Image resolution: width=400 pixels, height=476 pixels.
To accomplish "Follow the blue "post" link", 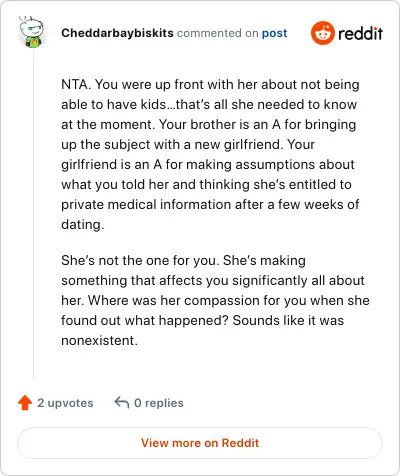I will [274, 33].
